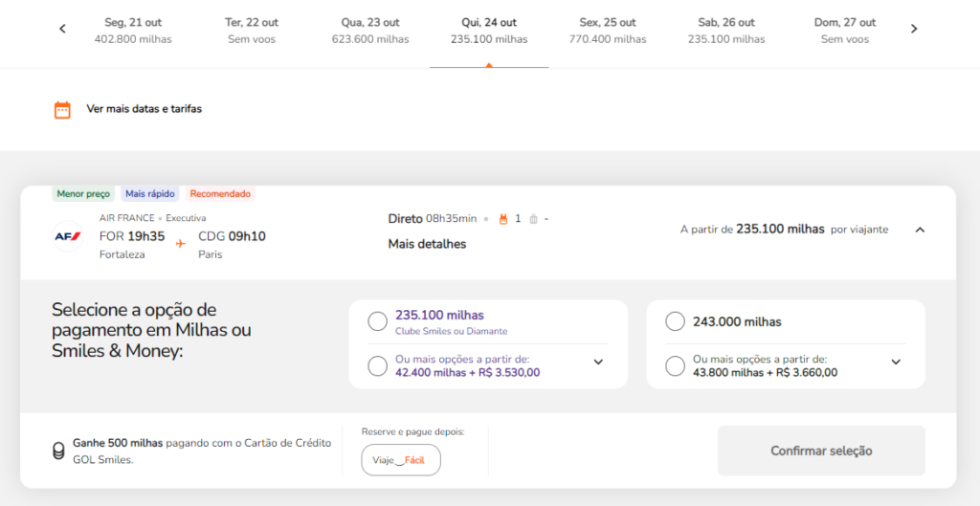Select the Qua, 23 out date tab
Viewport: 980px width, 506px height.
(370, 31)
